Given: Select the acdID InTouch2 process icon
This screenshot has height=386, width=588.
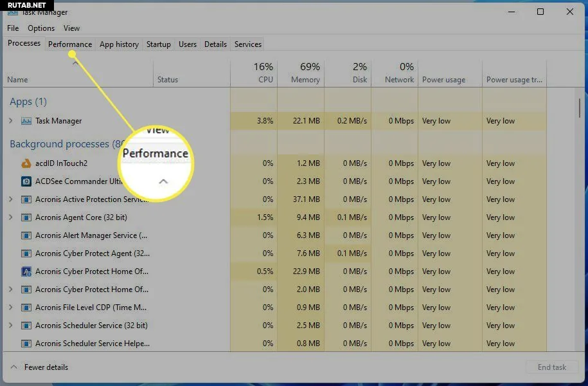Looking at the screenshot, I should click(26, 163).
